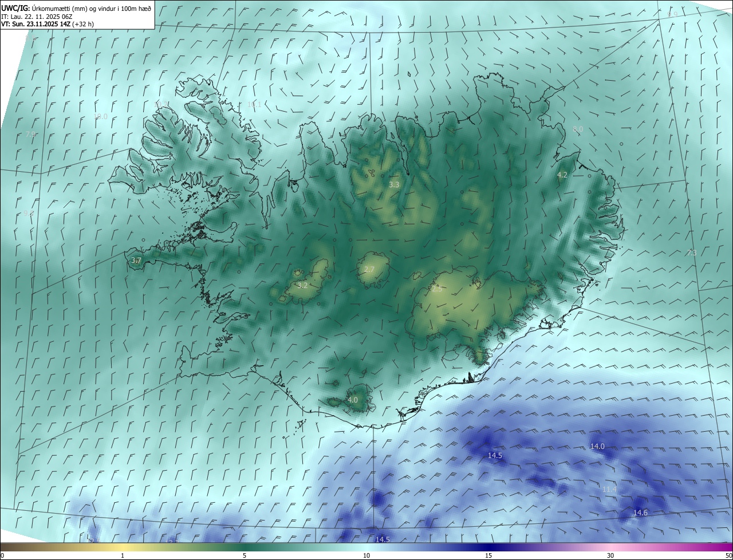
Task: Select the 'UWC/IG:' label in the header box
Action: (x=15, y=8)
